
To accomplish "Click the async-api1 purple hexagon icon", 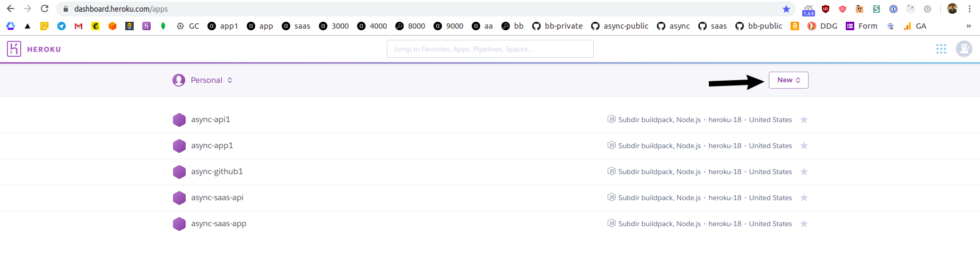I will point(179,119).
